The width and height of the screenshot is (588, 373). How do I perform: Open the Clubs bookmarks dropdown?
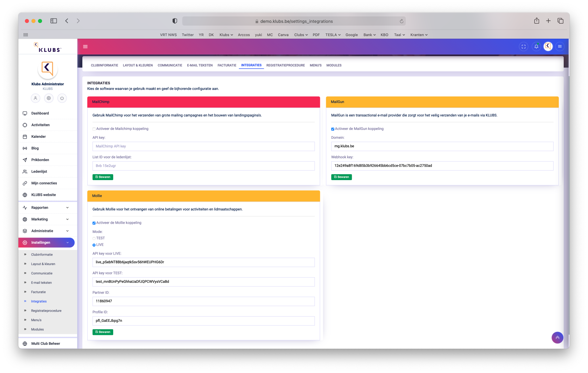coord(301,35)
